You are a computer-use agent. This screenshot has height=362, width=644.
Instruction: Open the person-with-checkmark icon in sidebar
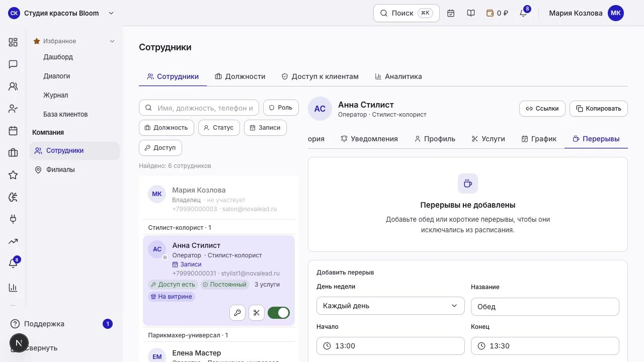pos(13,109)
